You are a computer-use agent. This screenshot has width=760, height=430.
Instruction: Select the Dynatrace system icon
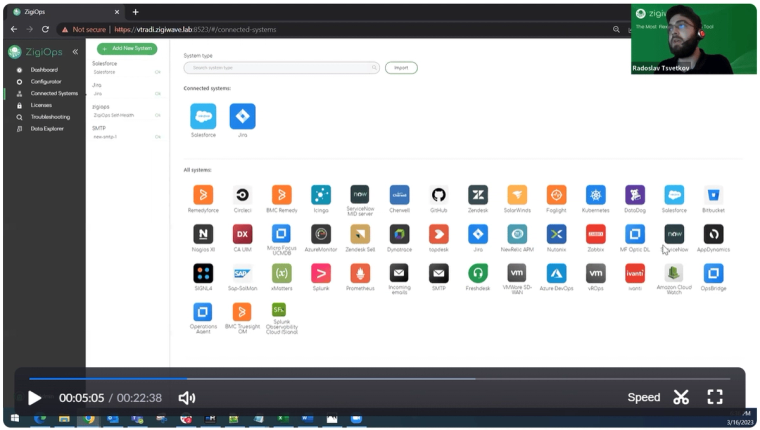[x=399, y=234]
